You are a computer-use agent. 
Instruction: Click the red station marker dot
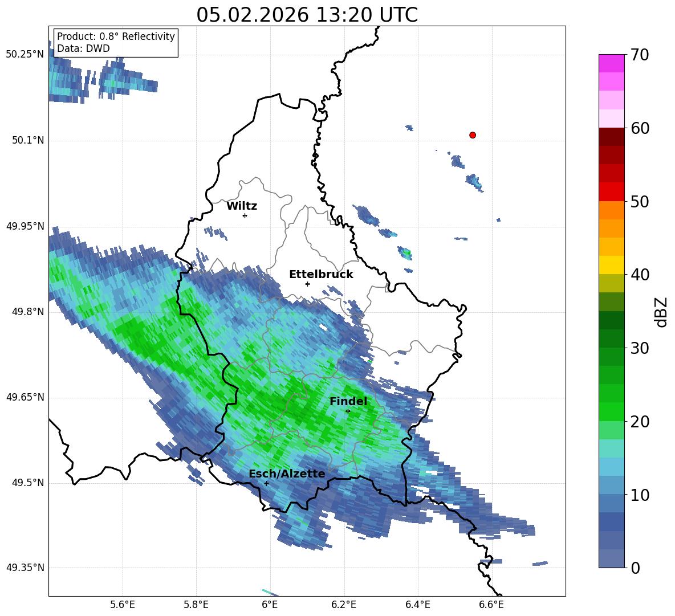[473, 135]
